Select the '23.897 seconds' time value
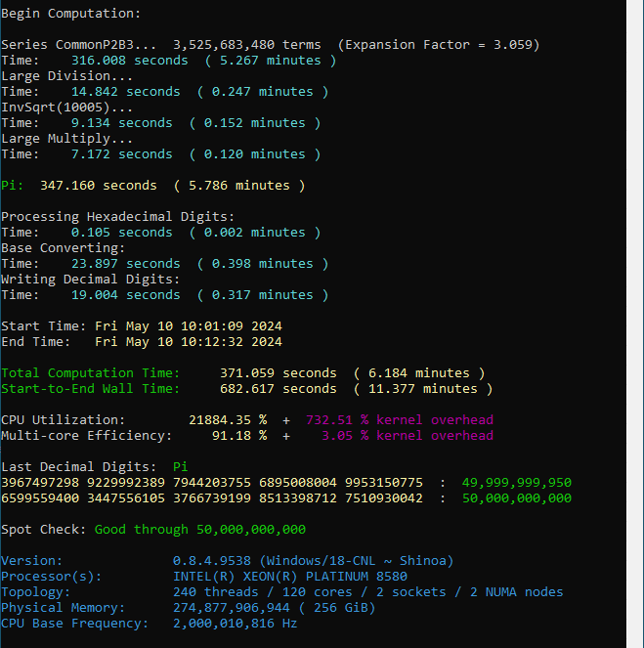 [126, 264]
